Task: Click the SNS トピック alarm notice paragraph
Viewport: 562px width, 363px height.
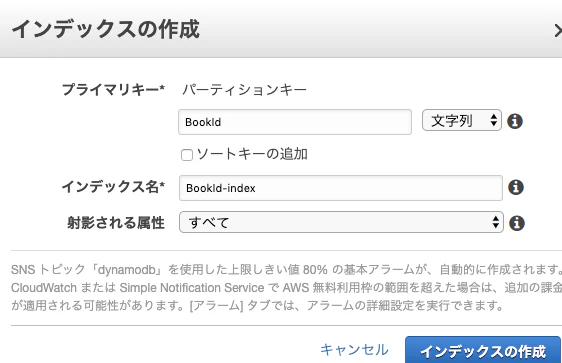Action: point(286,287)
